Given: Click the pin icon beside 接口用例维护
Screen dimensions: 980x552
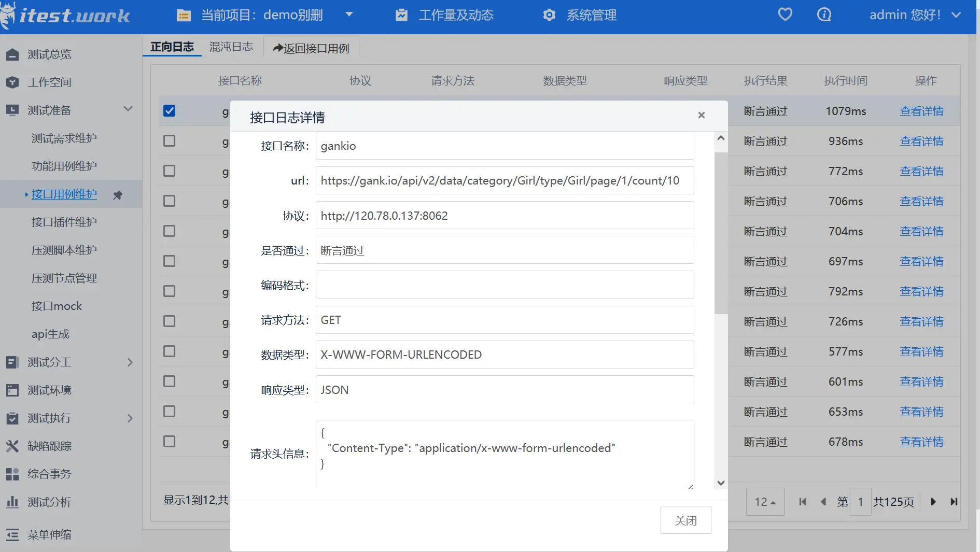Looking at the screenshot, I should point(118,195).
